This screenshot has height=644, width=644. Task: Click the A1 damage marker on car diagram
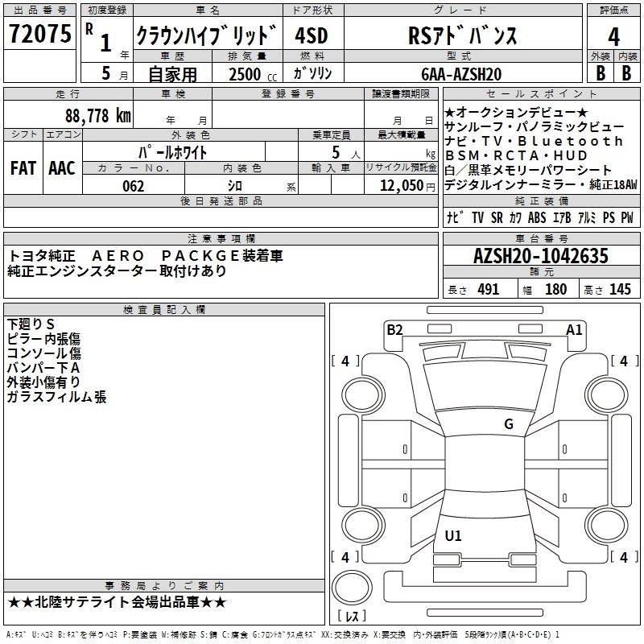[574, 328]
